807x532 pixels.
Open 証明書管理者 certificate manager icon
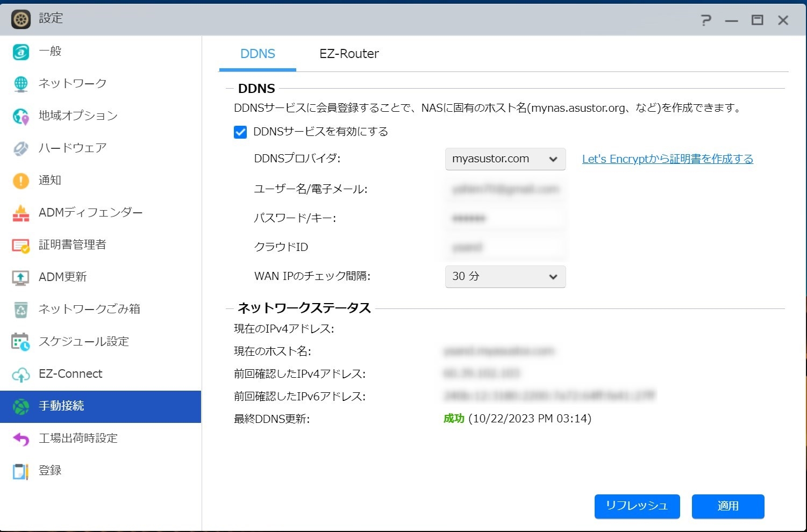coord(20,245)
